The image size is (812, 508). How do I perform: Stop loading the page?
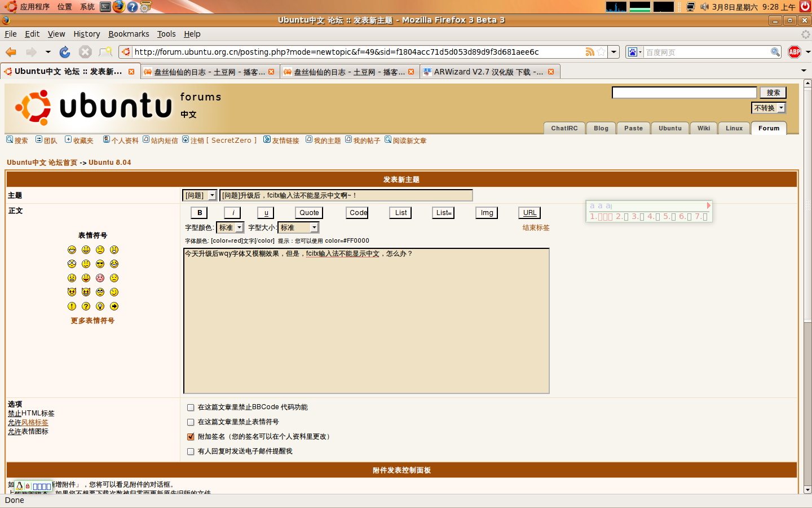point(85,52)
